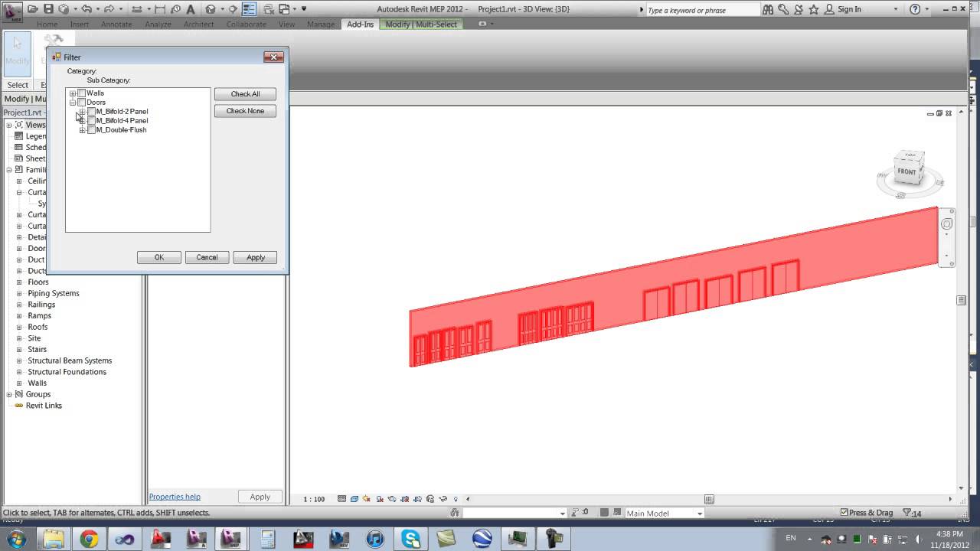This screenshot has height=551, width=980.
Task: Check the M_Double-Flush checkbox
Action: 92,130
